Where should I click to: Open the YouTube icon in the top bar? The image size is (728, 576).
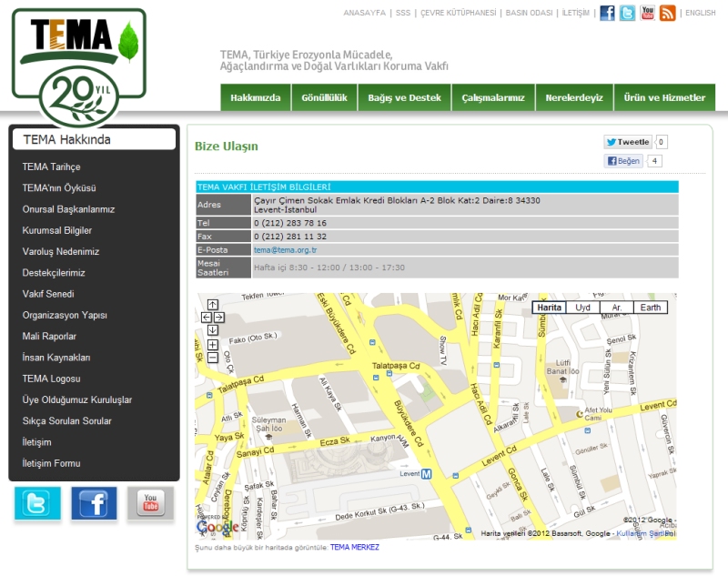[x=647, y=13]
